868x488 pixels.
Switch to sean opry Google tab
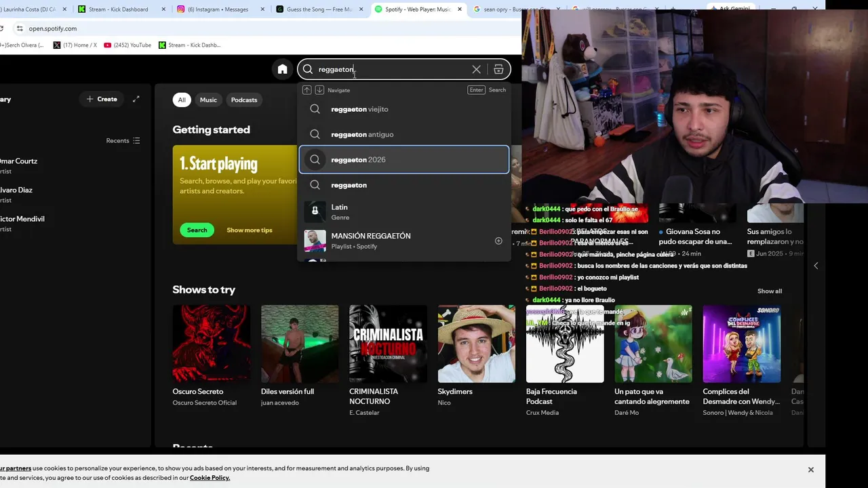coord(516,9)
